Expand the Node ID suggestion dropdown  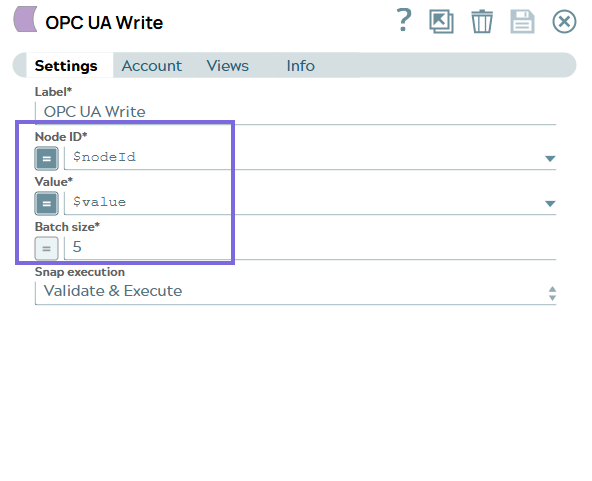(x=550, y=159)
